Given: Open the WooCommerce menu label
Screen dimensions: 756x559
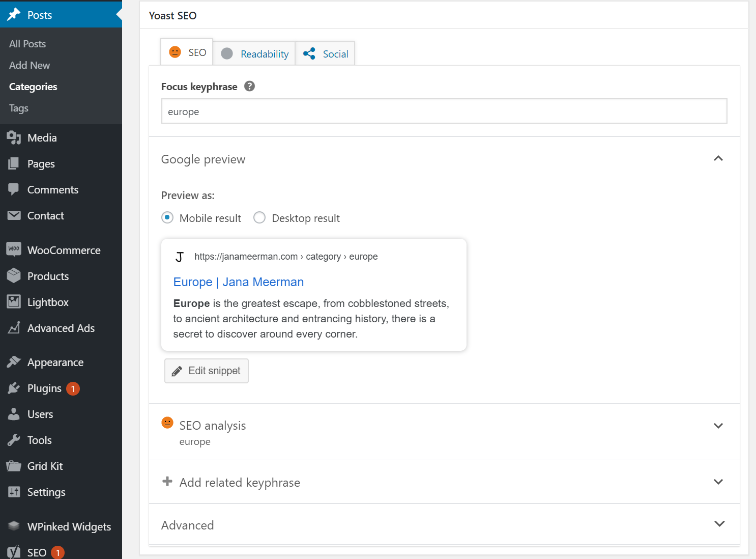Looking at the screenshot, I should 64,250.
